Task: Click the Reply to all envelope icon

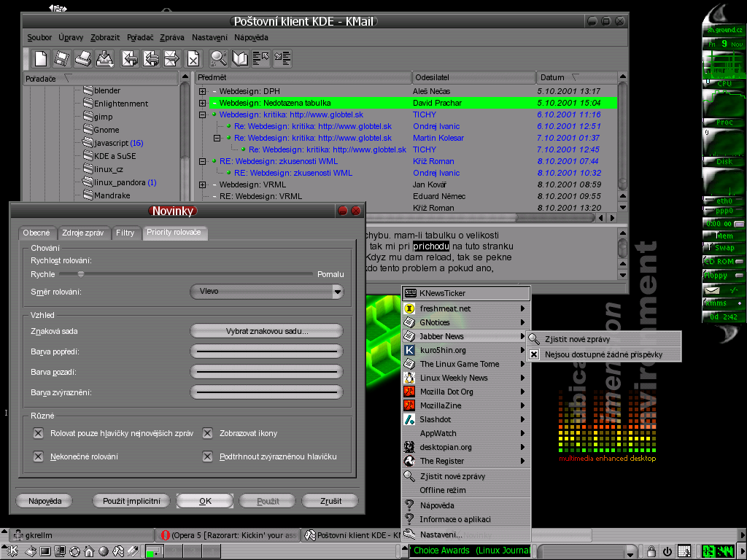Action: pos(150,58)
